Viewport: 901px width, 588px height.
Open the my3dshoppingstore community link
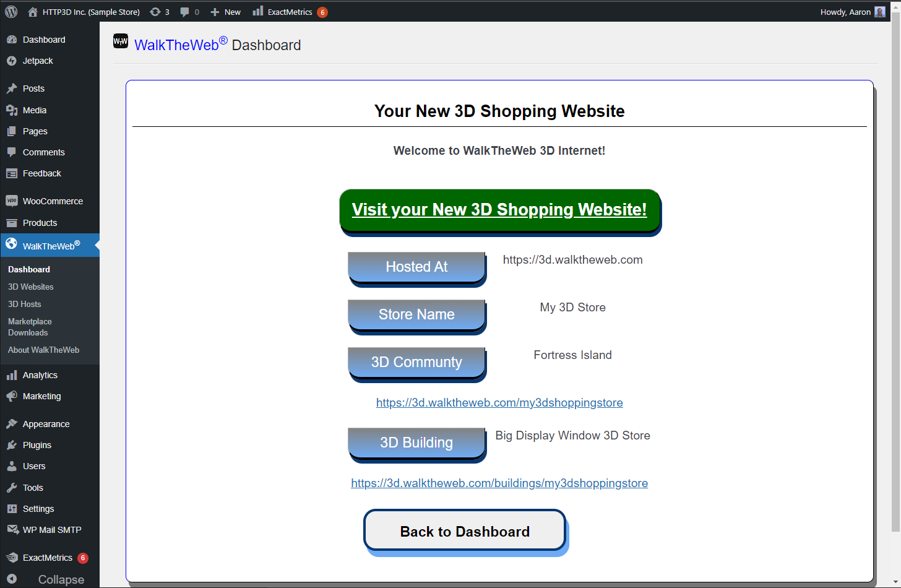point(499,403)
